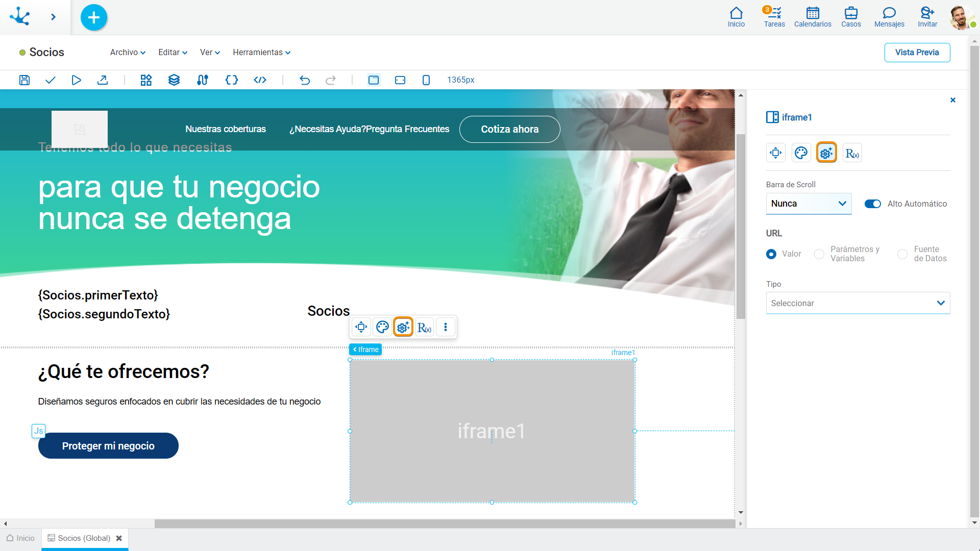Switch to Inicio bottom tab
The image size is (980, 551).
pos(21,538)
